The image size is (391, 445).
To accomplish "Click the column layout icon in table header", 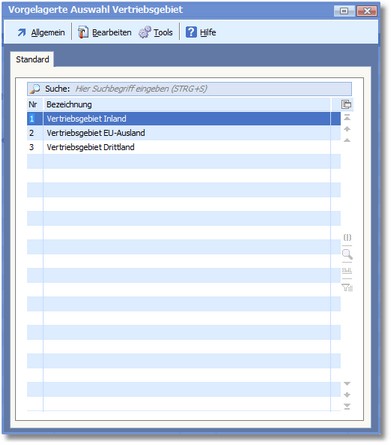I will pyautogui.click(x=346, y=104).
